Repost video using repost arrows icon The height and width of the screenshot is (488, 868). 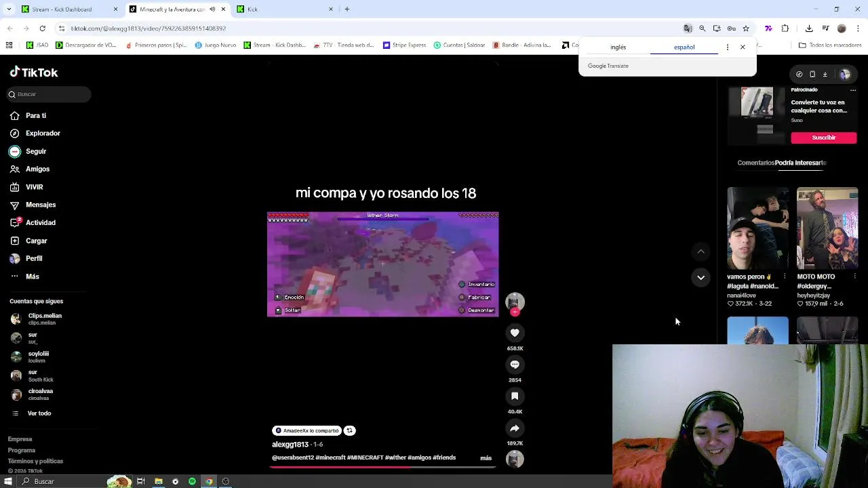tap(349, 430)
